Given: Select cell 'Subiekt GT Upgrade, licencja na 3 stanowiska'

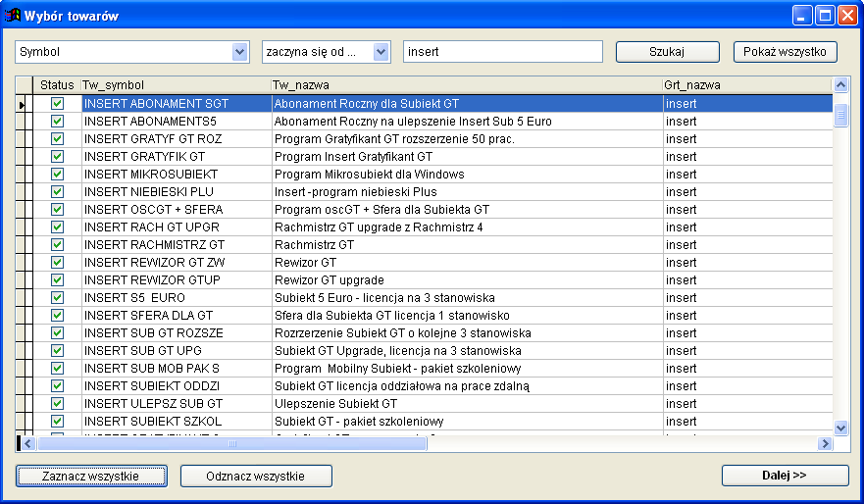Looking at the screenshot, I should click(x=467, y=350).
